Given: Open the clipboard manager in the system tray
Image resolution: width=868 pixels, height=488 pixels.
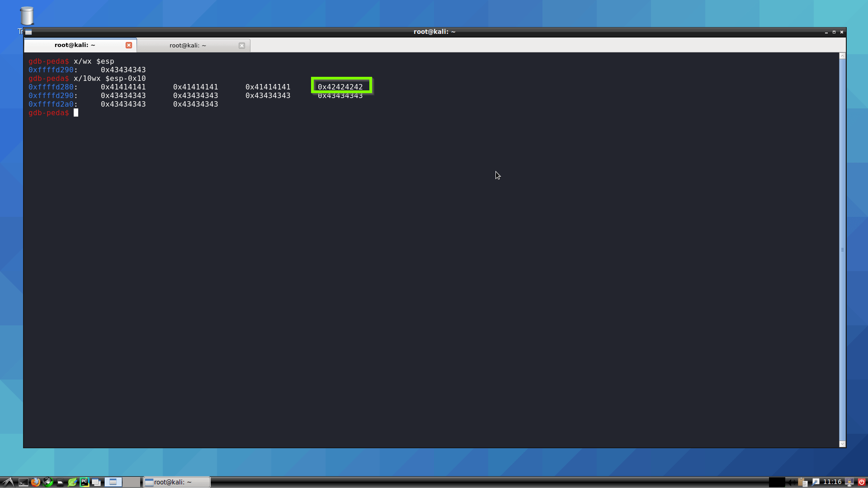Looking at the screenshot, I should point(802,482).
